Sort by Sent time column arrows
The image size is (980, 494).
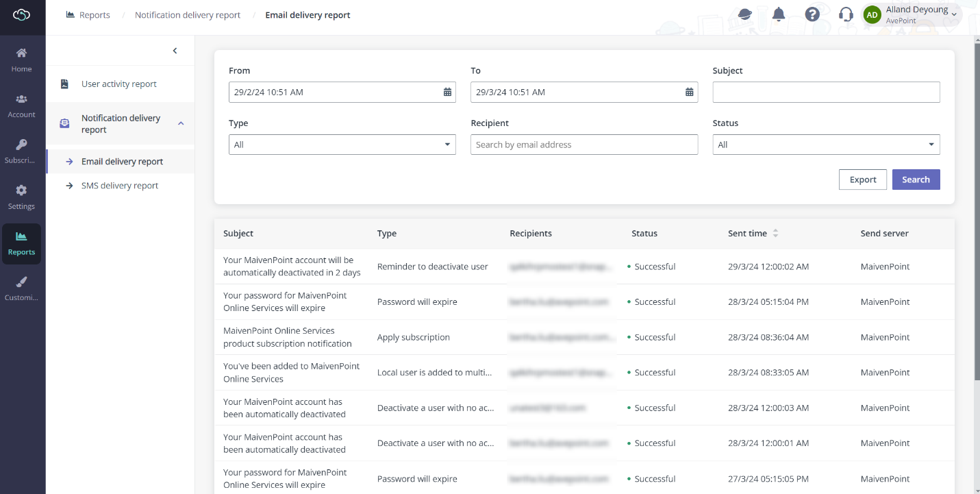[x=775, y=234]
